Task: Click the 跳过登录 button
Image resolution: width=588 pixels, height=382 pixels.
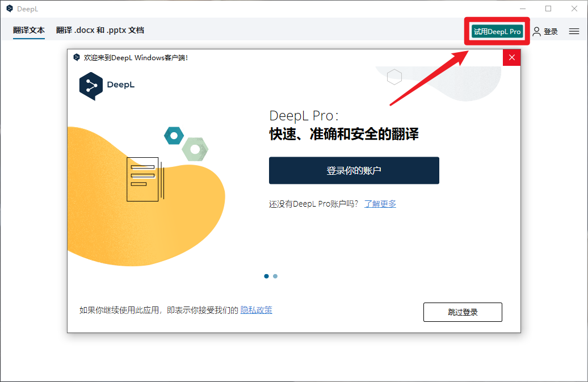Action: [x=463, y=312]
